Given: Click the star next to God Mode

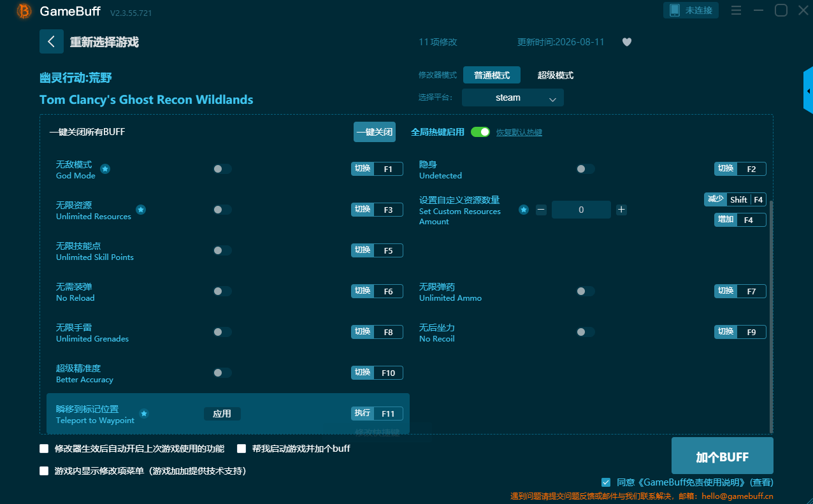Looking at the screenshot, I should (x=105, y=169).
